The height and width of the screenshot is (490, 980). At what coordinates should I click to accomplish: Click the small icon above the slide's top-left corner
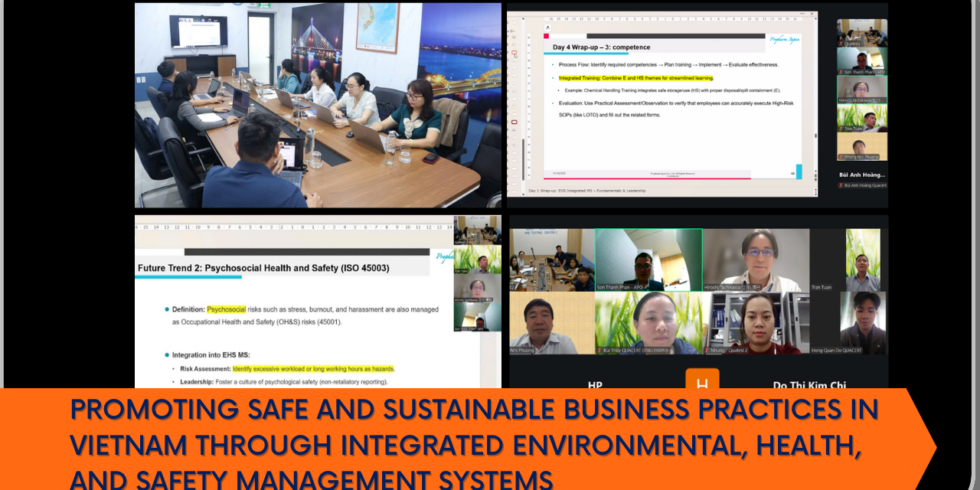point(547,27)
